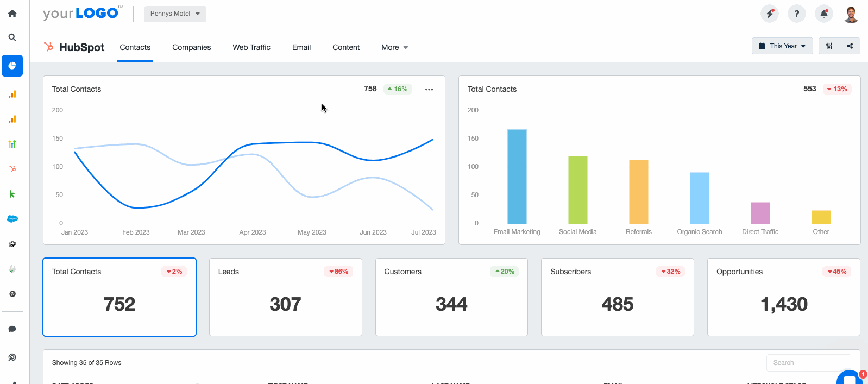868x384 pixels.
Task: Select the Salesforce cloud icon in sidebar
Action: (x=12, y=219)
